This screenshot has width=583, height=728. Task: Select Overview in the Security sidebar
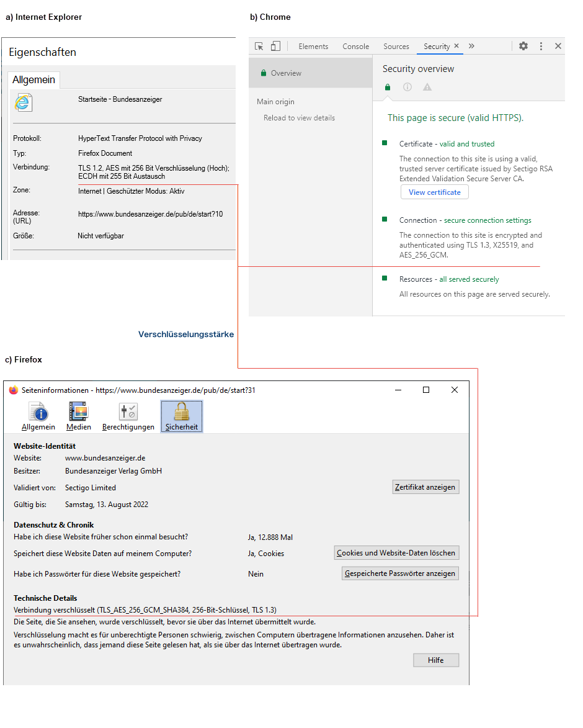[310, 73]
